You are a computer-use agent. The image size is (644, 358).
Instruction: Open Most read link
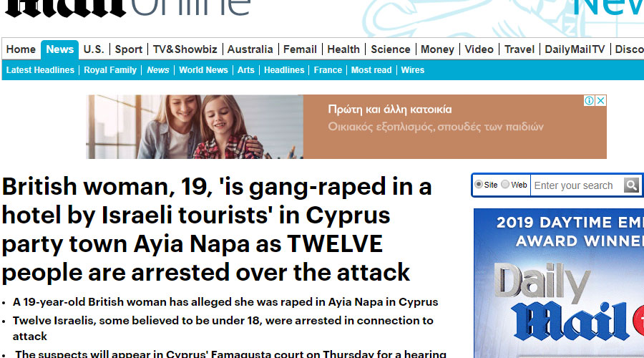(x=371, y=70)
